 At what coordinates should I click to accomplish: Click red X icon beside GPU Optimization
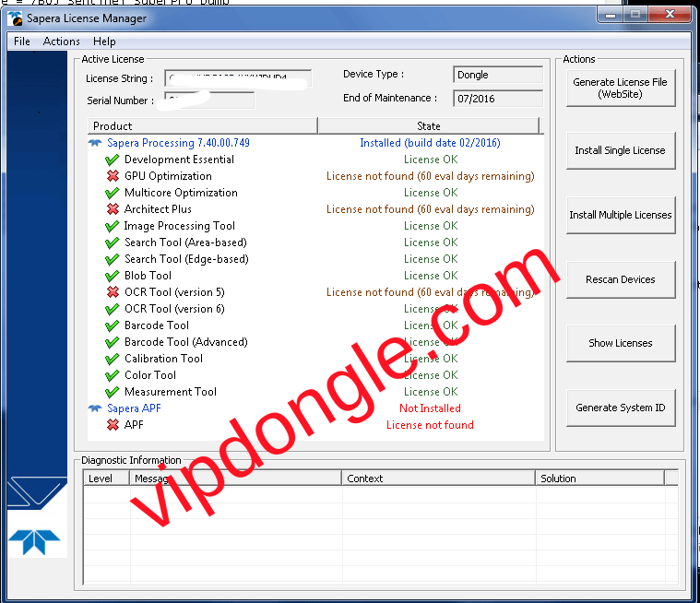point(113,176)
